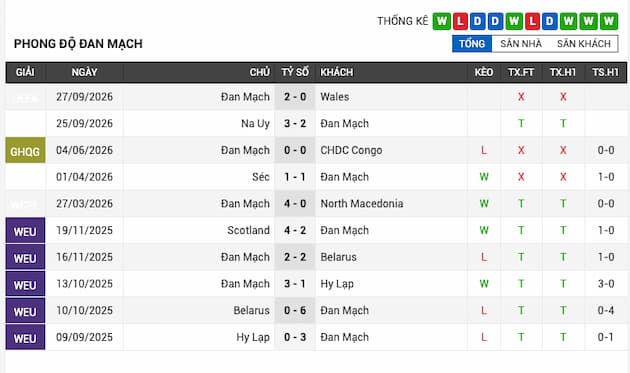Open the Wales team link
Screen dimensions: 630x373
[x=334, y=97]
